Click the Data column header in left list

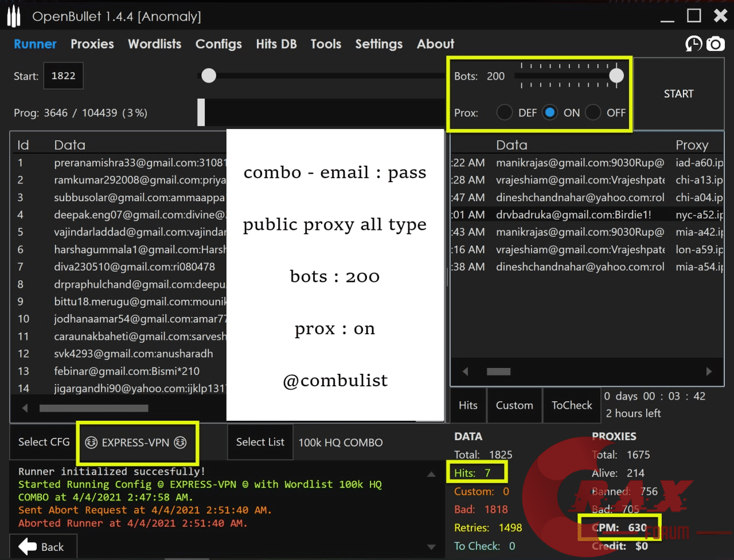click(70, 145)
